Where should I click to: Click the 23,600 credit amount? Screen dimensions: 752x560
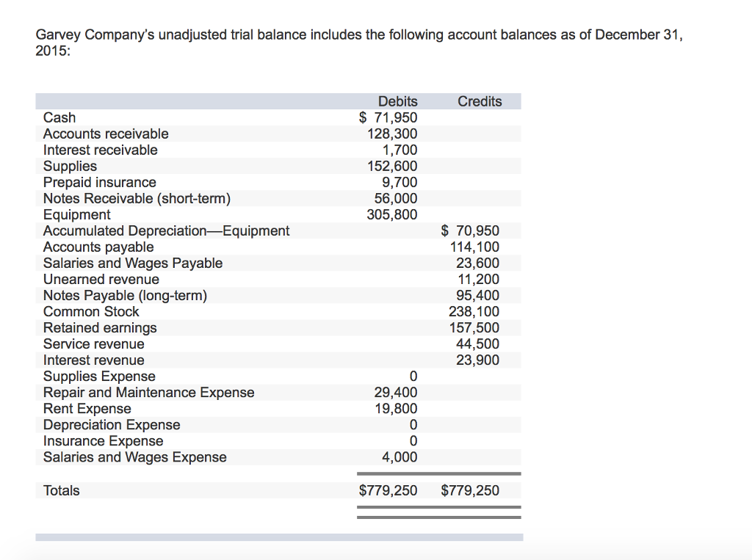click(477, 263)
